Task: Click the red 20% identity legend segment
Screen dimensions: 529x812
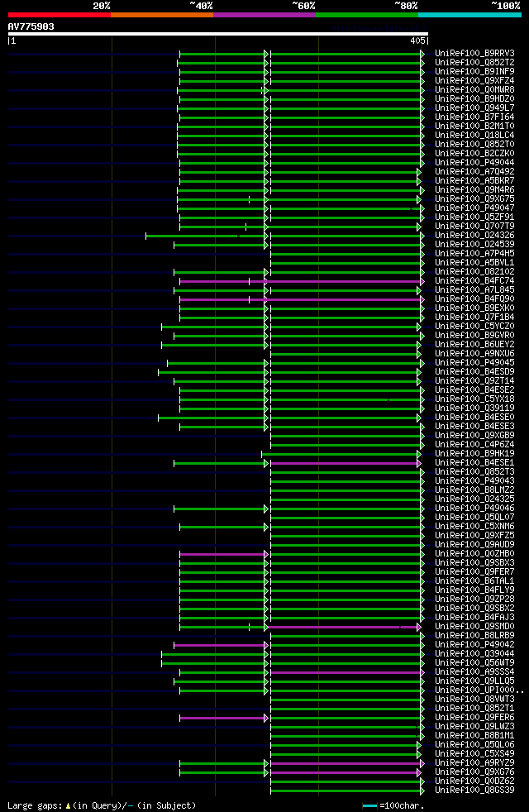Action: [x=60, y=15]
